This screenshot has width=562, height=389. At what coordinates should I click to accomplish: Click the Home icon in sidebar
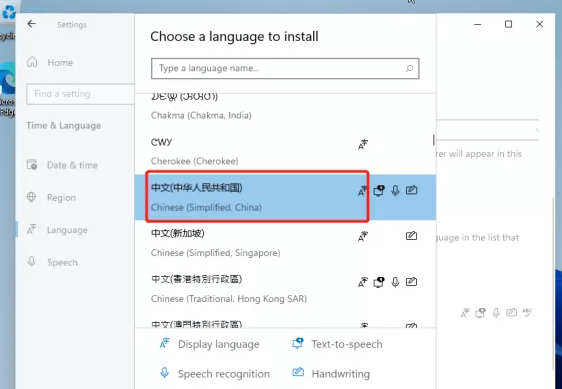pyautogui.click(x=32, y=62)
